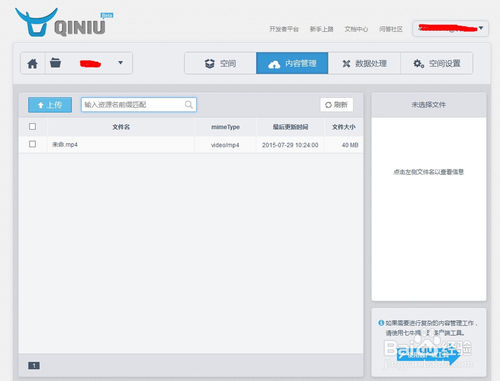Switch to the 内容管理 tab
500x381 pixels.
(x=292, y=63)
